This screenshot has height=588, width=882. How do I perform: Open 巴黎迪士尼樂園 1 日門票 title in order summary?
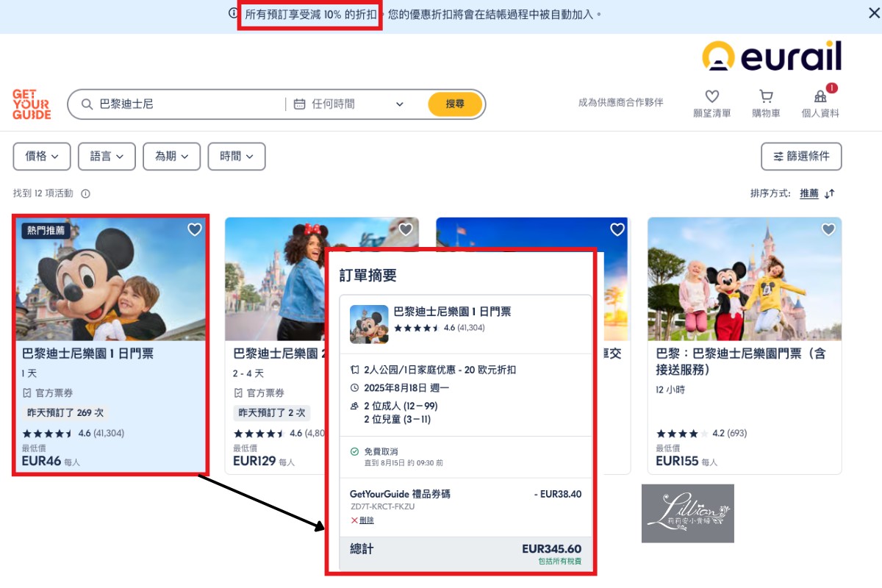click(453, 312)
